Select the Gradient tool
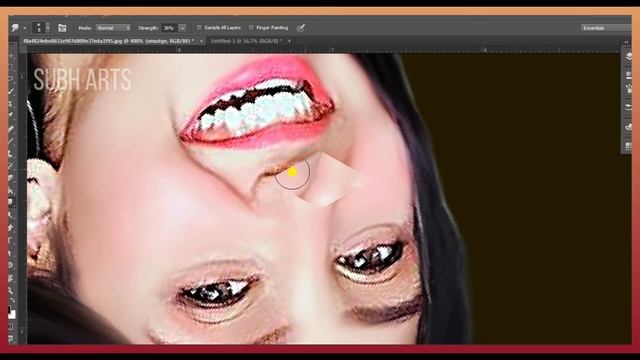Image resolution: width=640 pixels, height=360 pixels. 12,190
